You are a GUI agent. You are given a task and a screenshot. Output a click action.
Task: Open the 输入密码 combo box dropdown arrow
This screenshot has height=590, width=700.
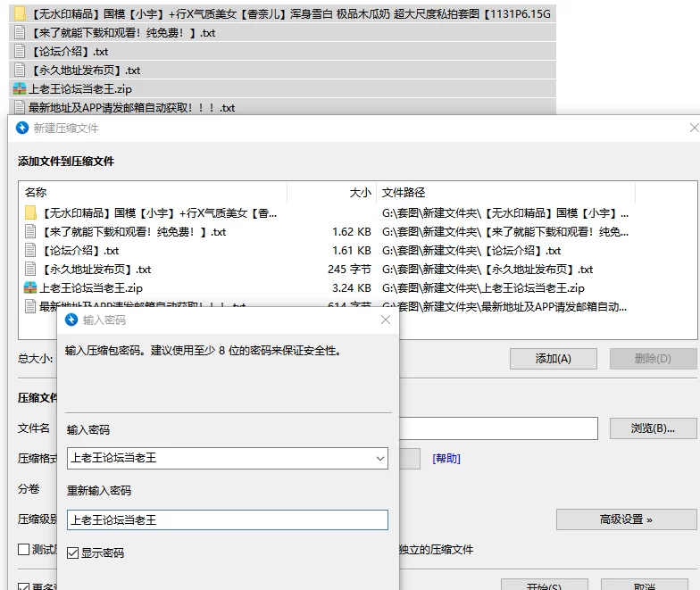379,459
